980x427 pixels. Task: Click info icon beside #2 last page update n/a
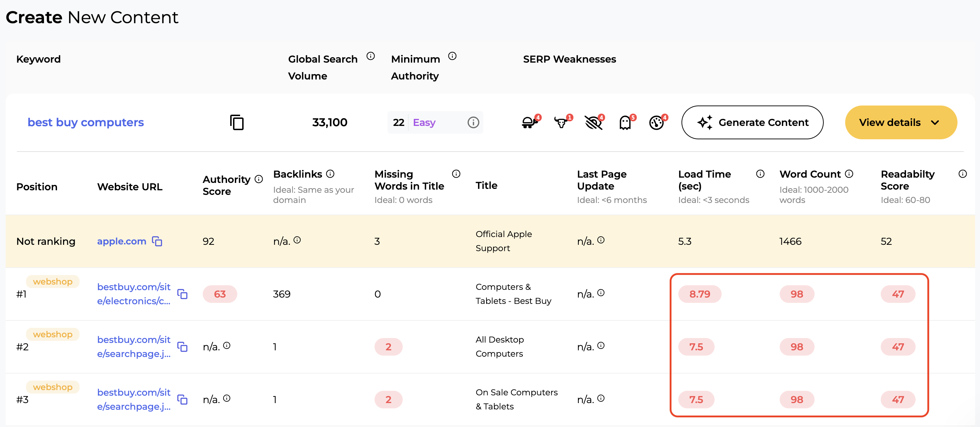pyautogui.click(x=601, y=346)
